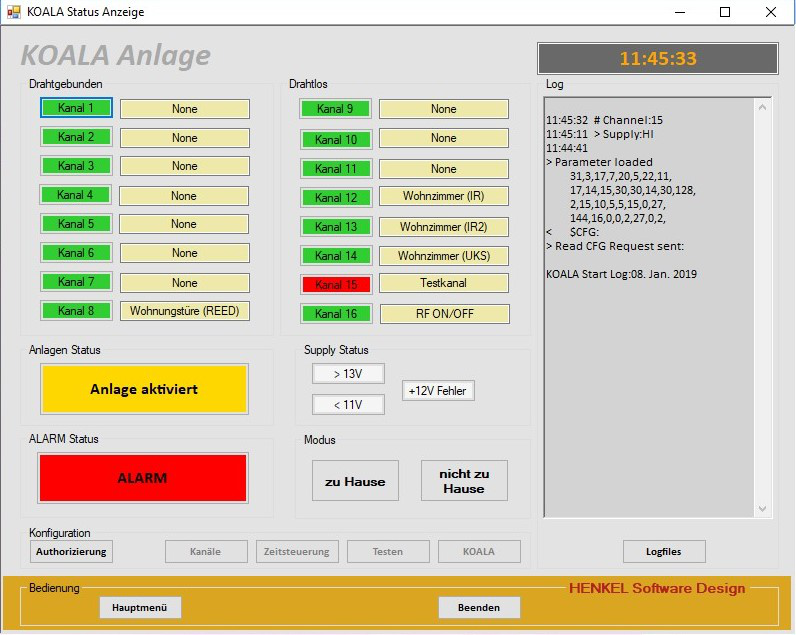Viewport: 796px width, 635px height.
Task: Click Beenden to exit the application
Action: pyautogui.click(x=479, y=607)
